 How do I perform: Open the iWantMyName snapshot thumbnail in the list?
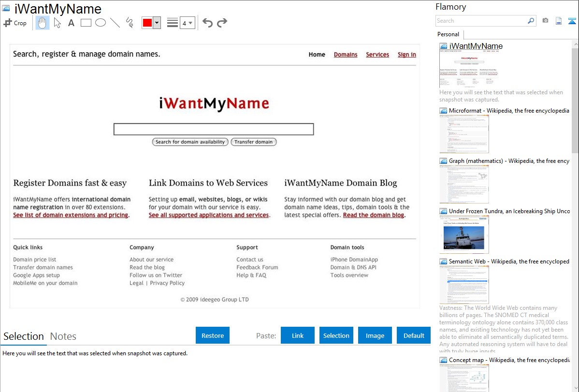pyautogui.click(x=469, y=70)
